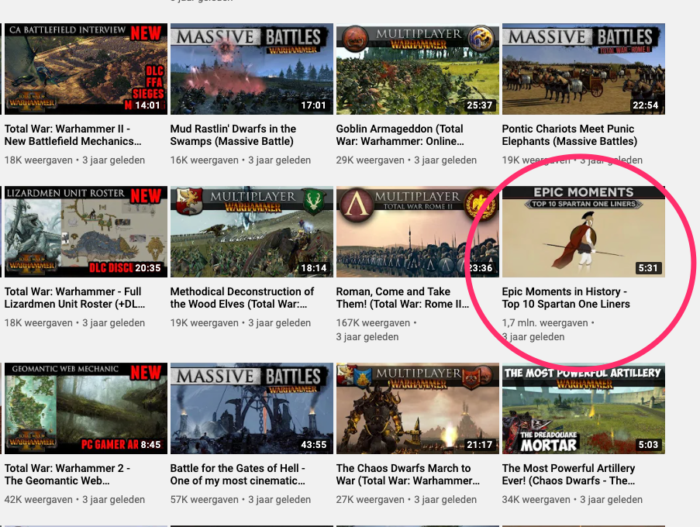The image size is (700, 527).
Task: Open the Geomantic Web Mechanic thumbnail
Action: pos(85,408)
